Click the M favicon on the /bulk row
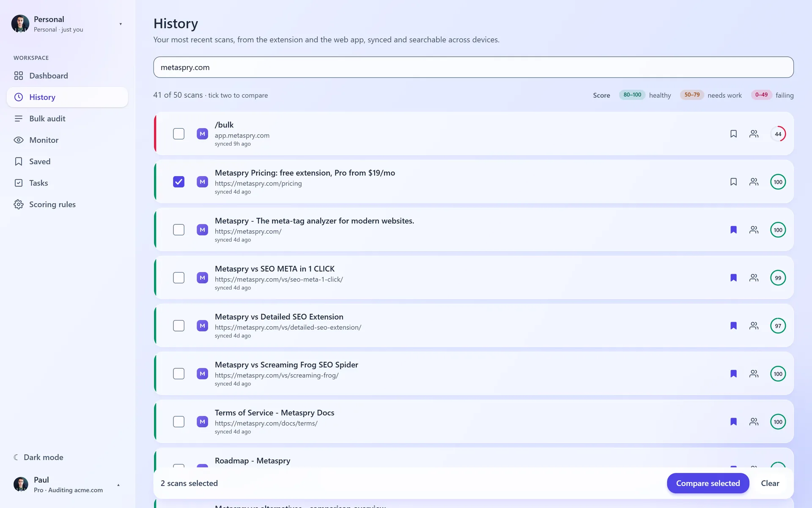The width and height of the screenshot is (812, 508). 202,134
